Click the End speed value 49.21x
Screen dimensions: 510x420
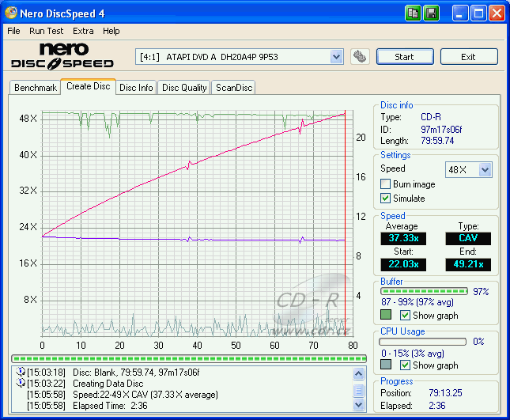[468, 264]
